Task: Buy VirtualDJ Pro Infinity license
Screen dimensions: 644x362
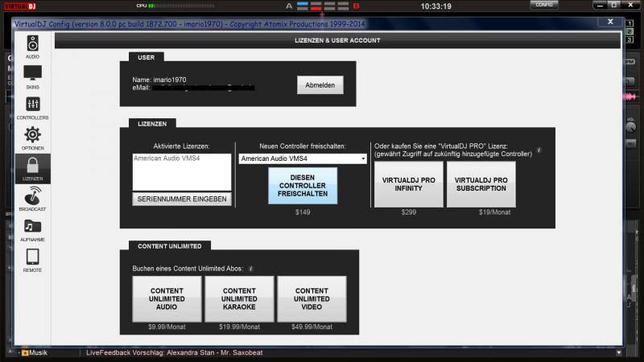Action: 409,184
